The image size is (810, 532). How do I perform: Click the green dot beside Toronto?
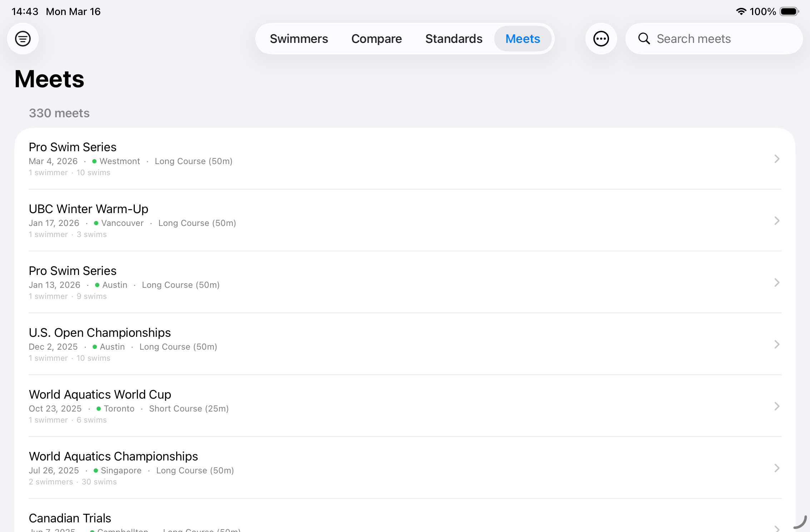click(99, 409)
